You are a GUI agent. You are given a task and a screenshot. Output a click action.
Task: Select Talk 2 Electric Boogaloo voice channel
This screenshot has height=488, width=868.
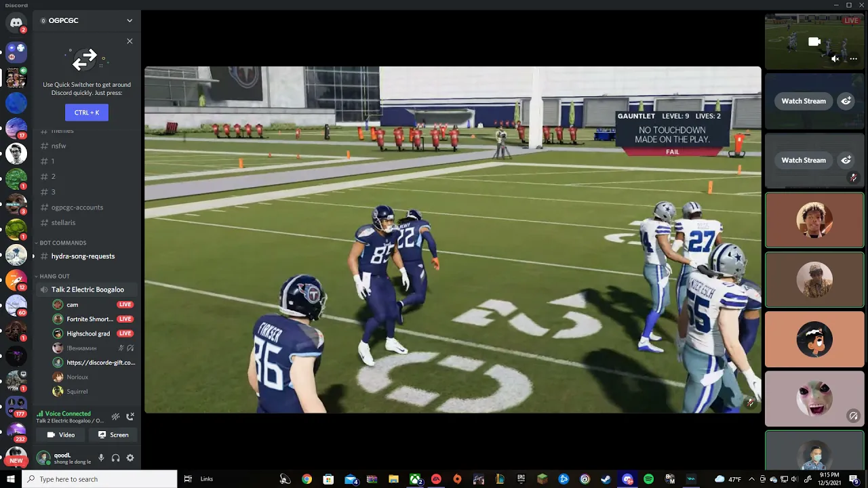click(87, 289)
